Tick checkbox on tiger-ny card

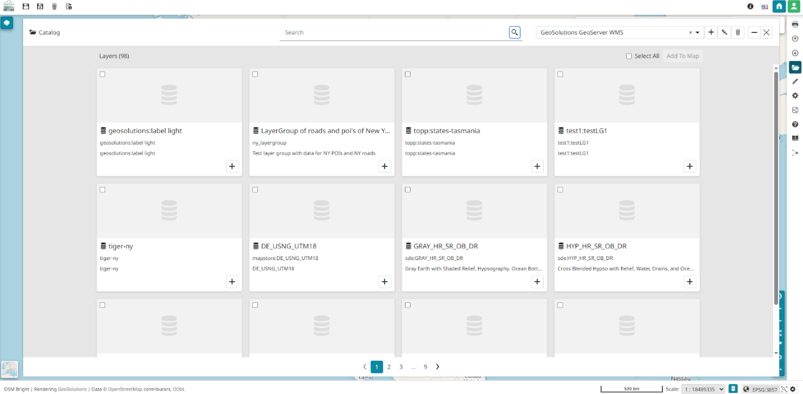102,190
